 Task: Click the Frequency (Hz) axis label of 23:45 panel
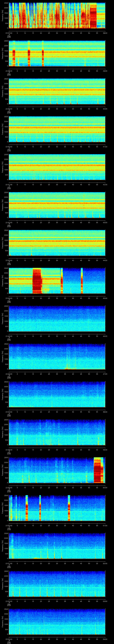point(3,318)
